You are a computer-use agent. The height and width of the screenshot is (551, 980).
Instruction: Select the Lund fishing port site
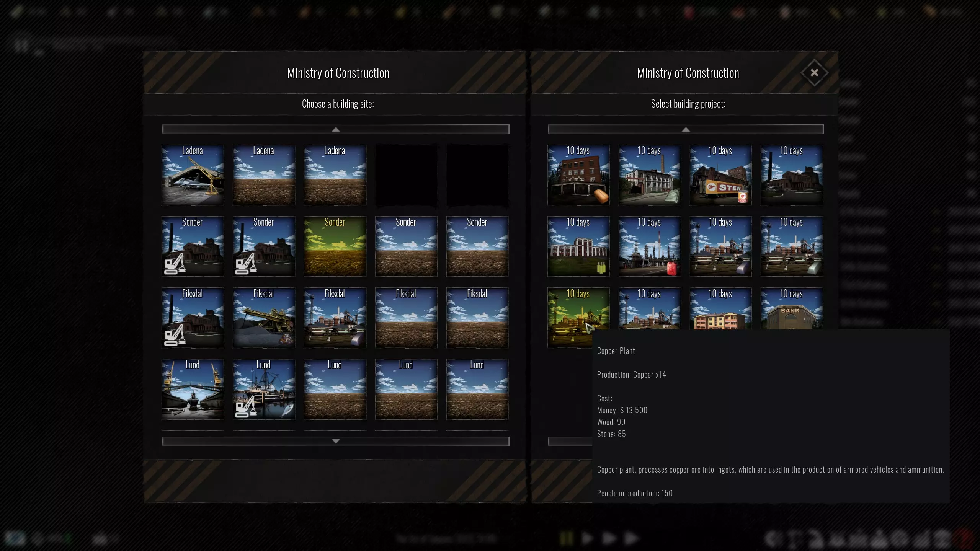tap(264, 389)
